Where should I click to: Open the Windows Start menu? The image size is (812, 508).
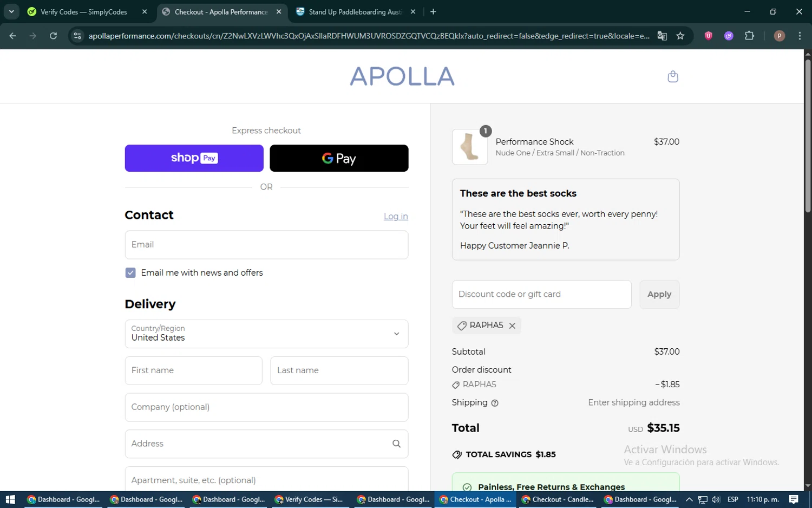[x=10, y=499]
